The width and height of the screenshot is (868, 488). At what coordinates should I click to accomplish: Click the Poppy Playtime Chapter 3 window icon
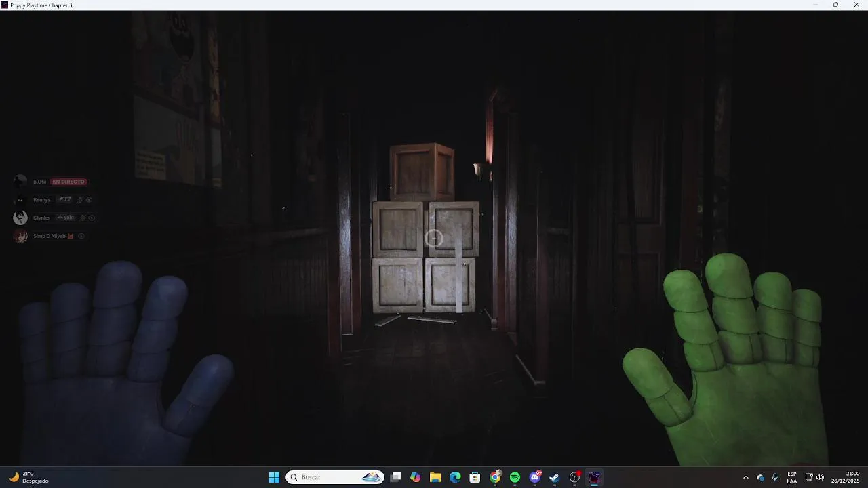(5, 5)
